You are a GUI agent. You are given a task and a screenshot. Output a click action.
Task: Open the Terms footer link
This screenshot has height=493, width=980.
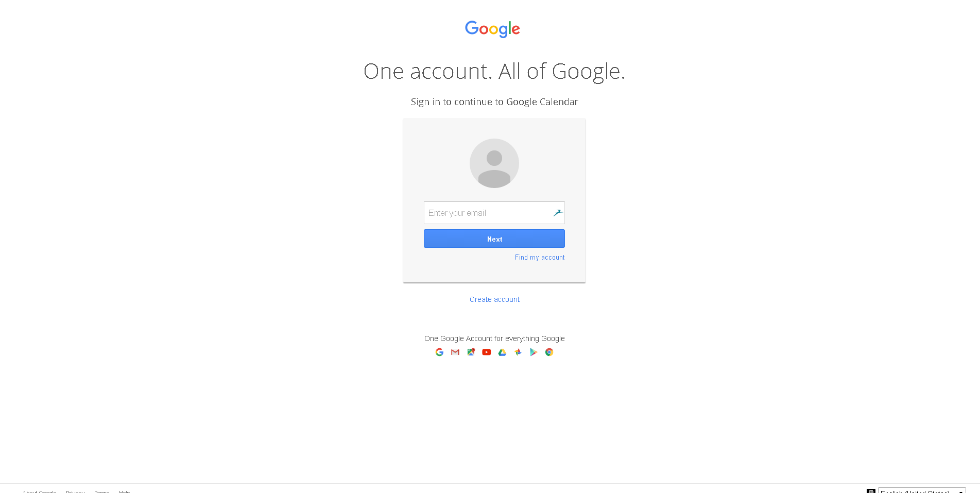pos(102,491)
